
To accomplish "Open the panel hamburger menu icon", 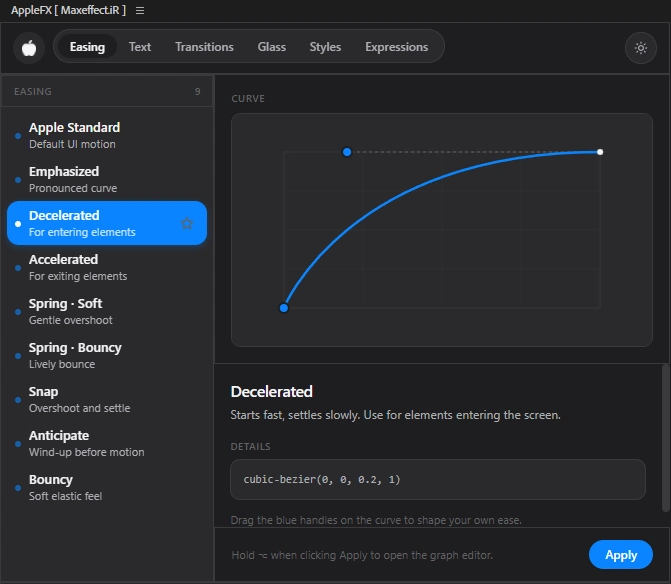I will 140,11.
